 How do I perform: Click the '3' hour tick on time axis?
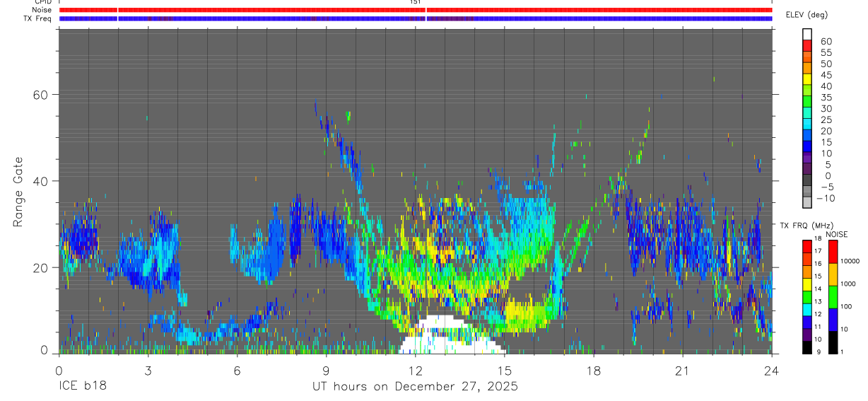(x=148, y=370)
